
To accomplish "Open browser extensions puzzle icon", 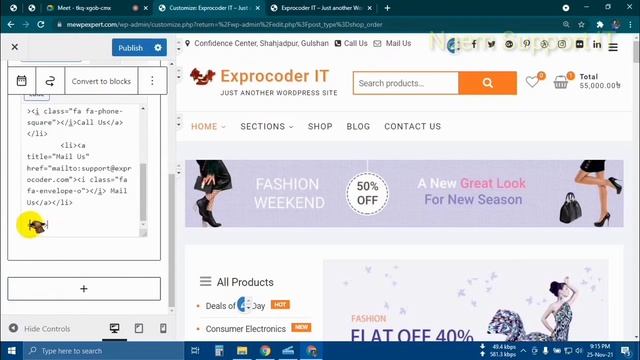I will pos(600,24).
